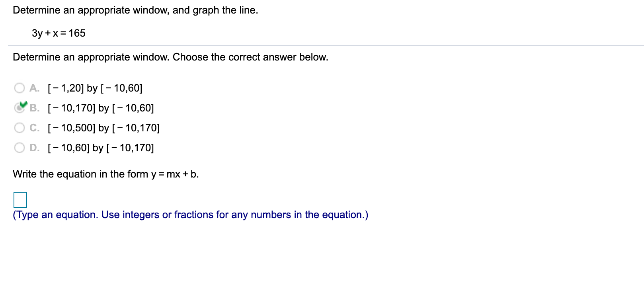Click the green checkmark on answer B
The width and height of the screenshot is (644, 285).
coord(23,105)
